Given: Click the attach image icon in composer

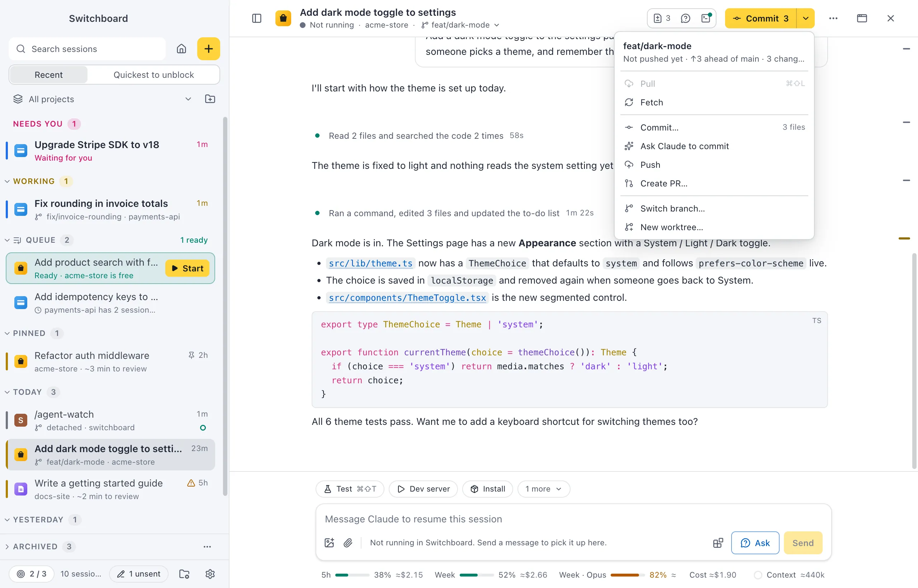Looking at the screenshot, I should pos(329,542).
